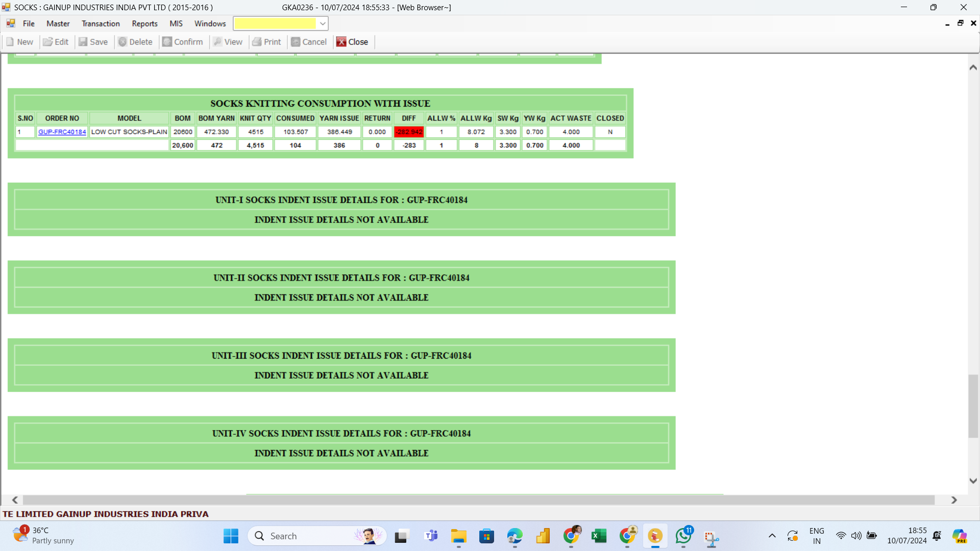Click the New toolbar icon
Viewport: 980px width, 551px height.
(10, 42)
